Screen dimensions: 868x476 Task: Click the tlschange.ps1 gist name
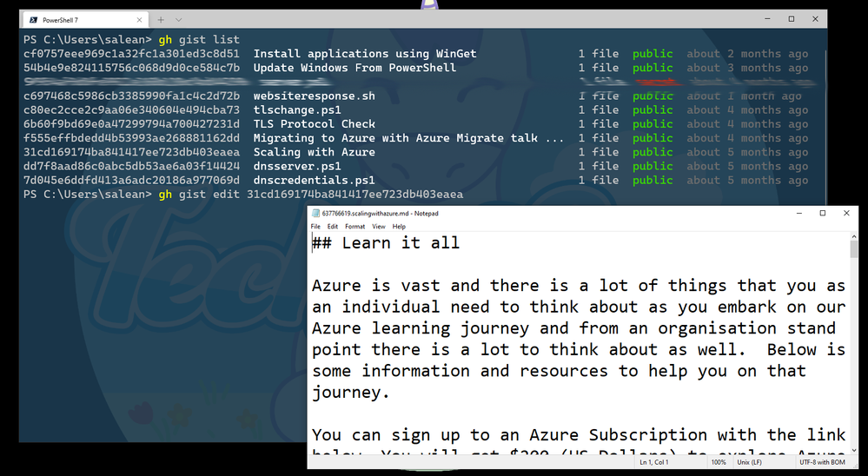pos(297,109)
